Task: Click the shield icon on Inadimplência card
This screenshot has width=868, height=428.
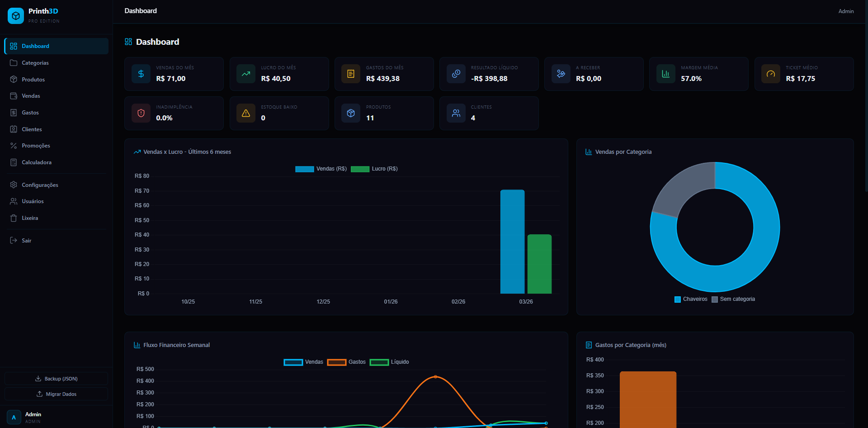Action: point(141,113)
